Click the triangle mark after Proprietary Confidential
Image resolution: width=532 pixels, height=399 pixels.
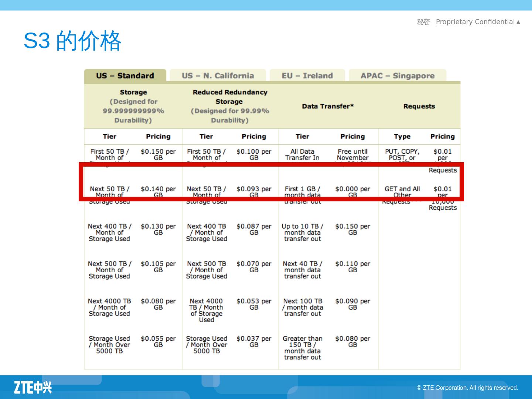[518, 22]
